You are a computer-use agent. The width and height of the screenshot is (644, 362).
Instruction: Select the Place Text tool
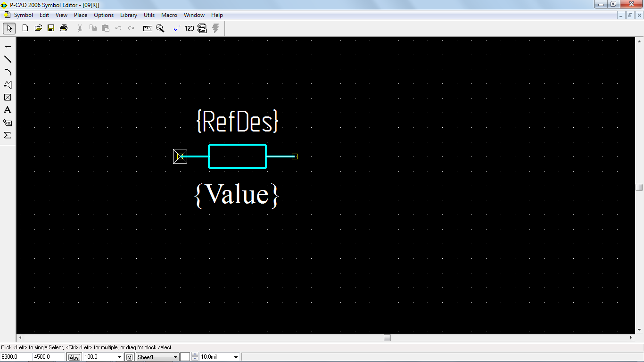click(x=8, y=110)
